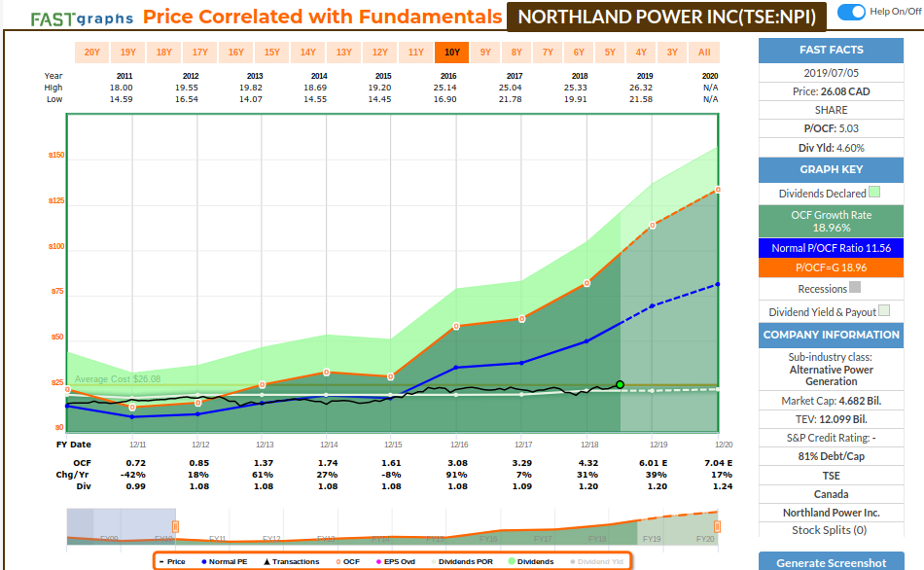Image resolution: width=924 pixels, height=570 pixels.
Task: Click the GRAPH KEY panel header
Action: (831, 170)
